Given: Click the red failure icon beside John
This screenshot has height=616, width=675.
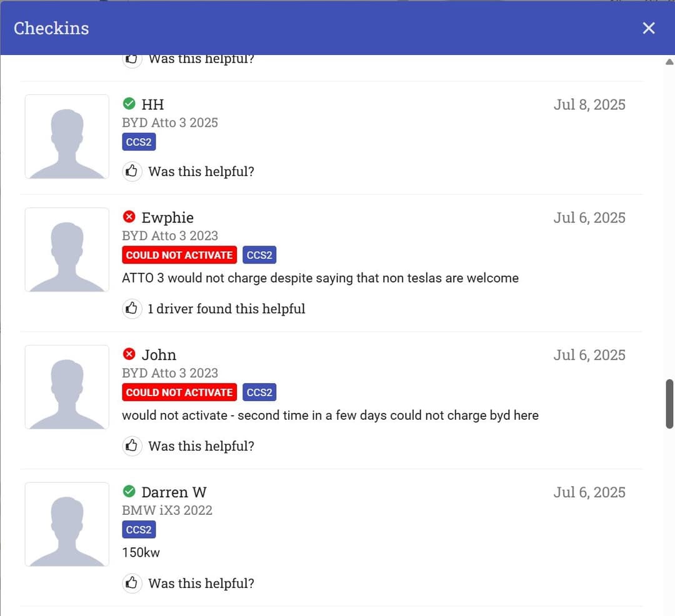Looking at the screenshot, I should (129, 354).
